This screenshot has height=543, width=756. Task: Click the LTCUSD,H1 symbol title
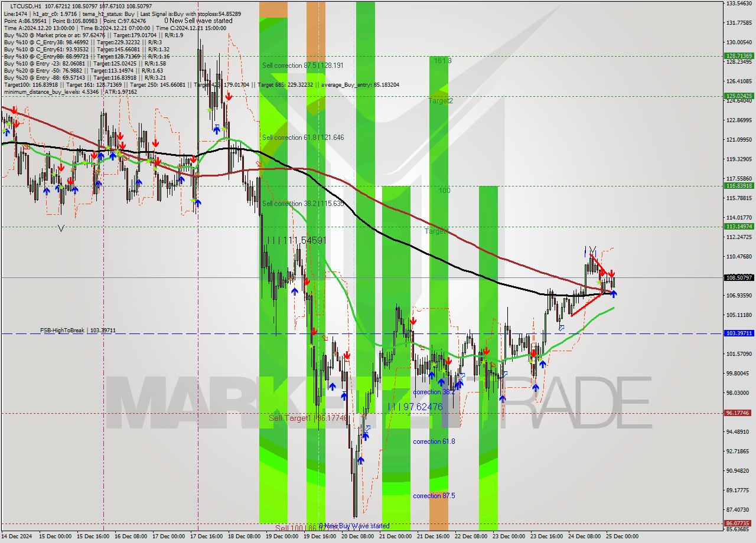coord(27,6)
